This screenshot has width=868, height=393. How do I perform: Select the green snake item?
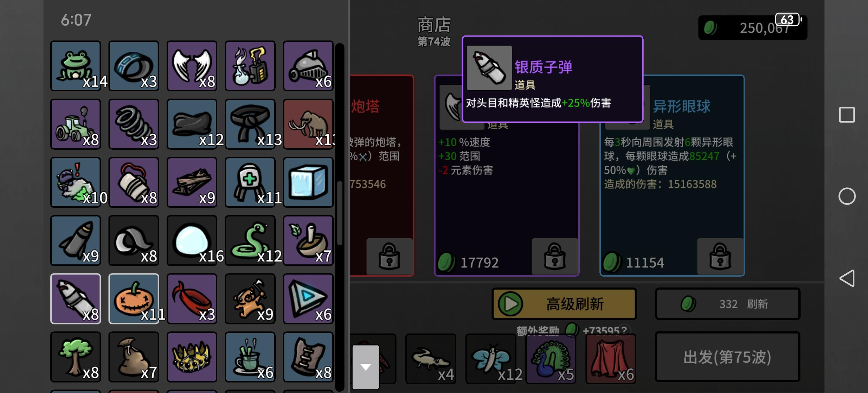250,240
